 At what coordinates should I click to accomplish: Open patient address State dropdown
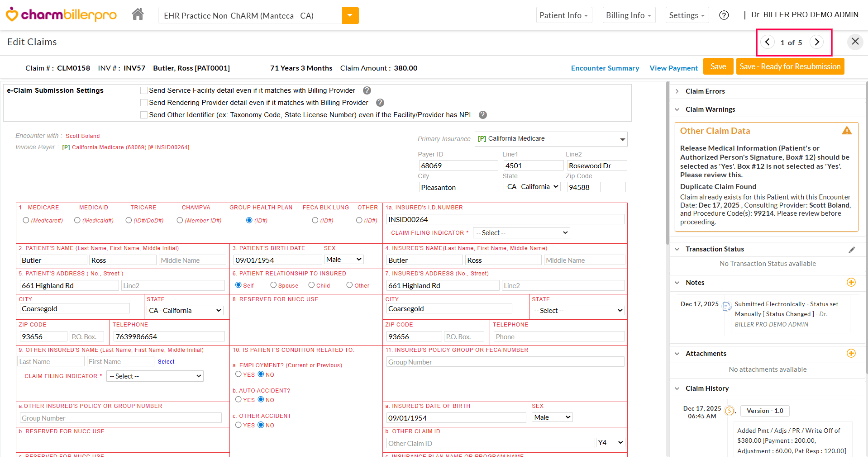pos(185,311)
